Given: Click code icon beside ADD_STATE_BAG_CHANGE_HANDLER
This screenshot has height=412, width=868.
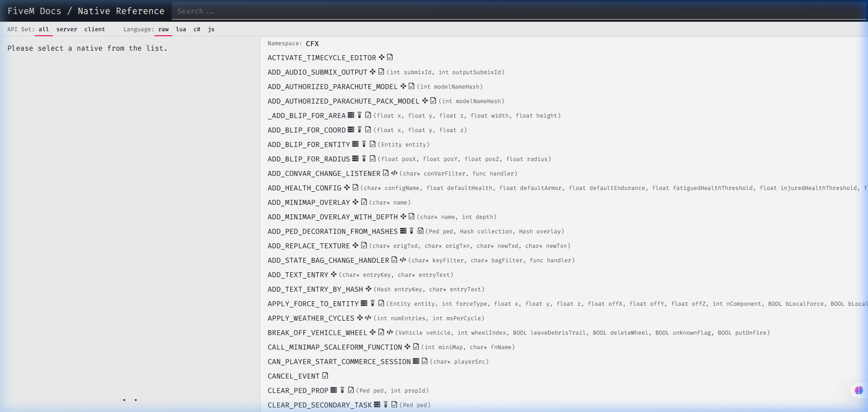Looking at the screenshot, I should 403,260.
